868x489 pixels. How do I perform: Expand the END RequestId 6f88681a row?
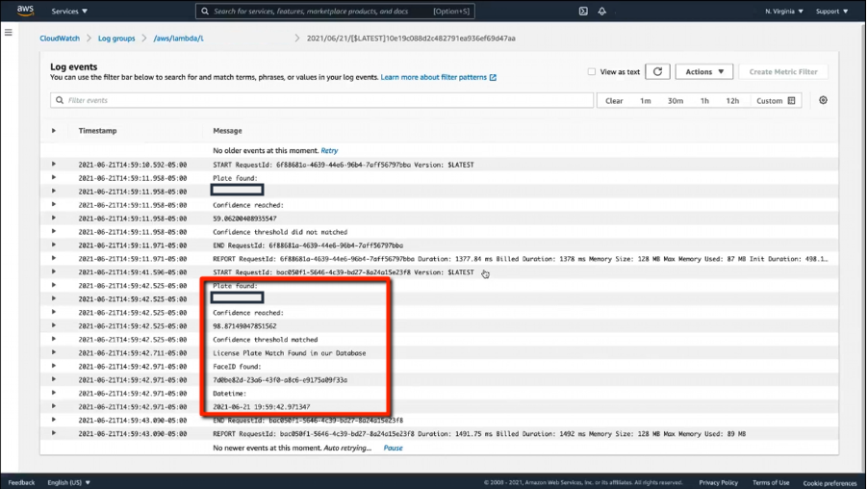[54, 244]
